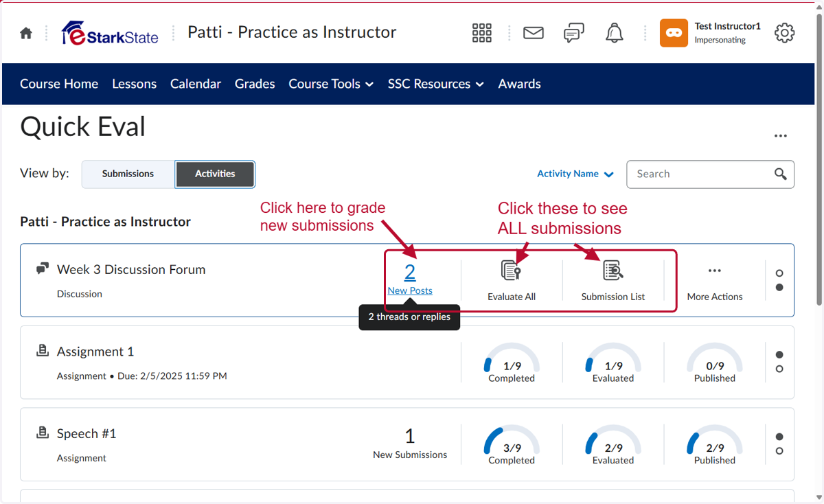Select upper dot indicator on Speech #1 row
824x504 pixels.
(779, 437)
